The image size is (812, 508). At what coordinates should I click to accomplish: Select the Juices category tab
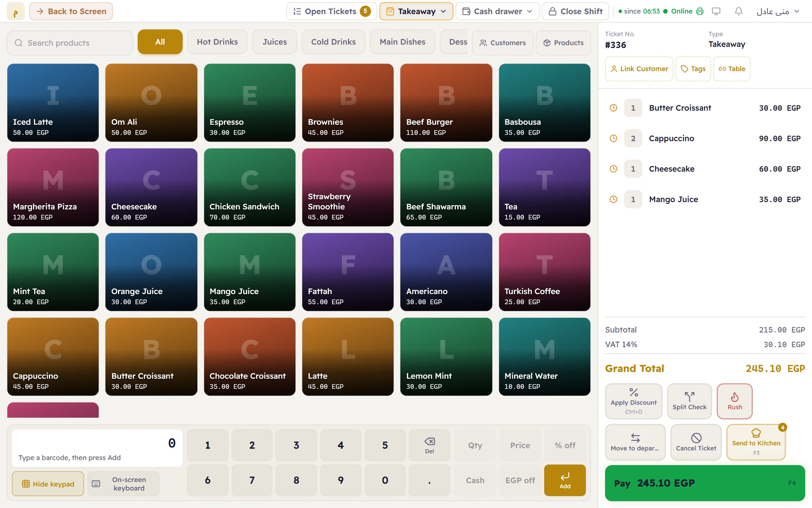(274, 42)
